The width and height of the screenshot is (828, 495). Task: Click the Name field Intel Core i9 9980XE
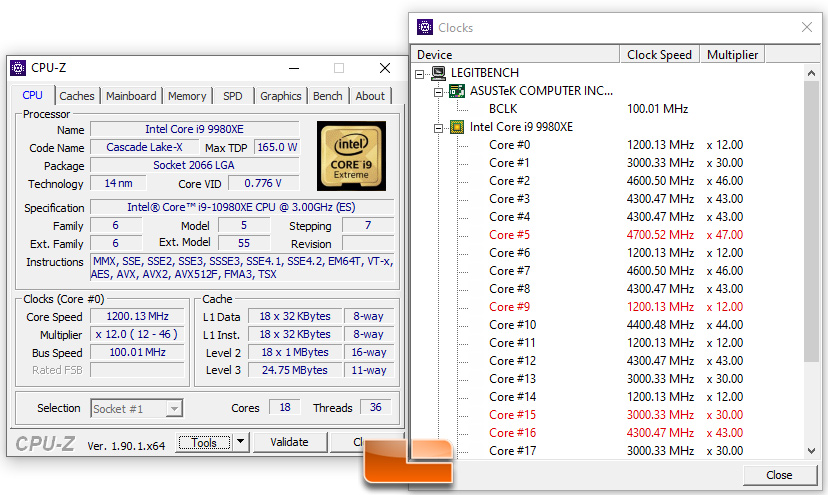click(x=195, y=129)
